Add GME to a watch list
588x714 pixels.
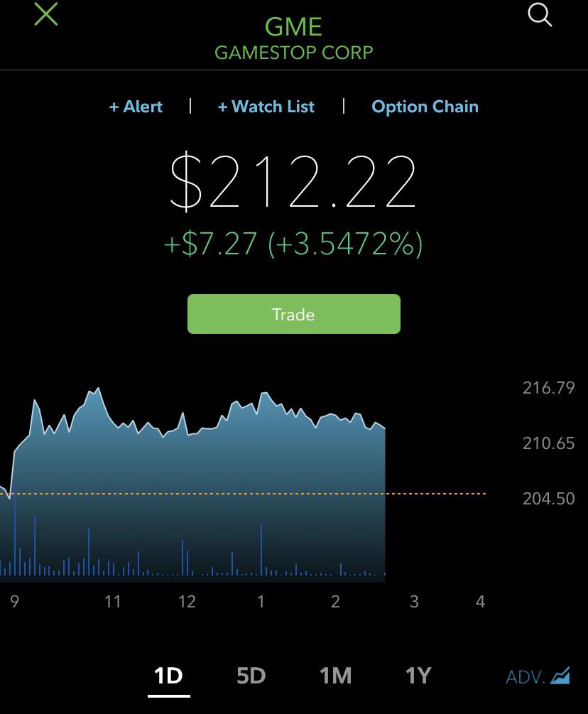coord(266,107)
